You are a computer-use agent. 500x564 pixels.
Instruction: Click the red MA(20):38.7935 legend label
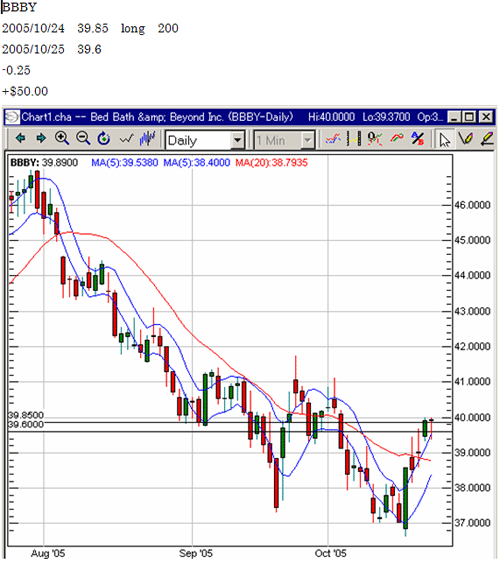272,163
